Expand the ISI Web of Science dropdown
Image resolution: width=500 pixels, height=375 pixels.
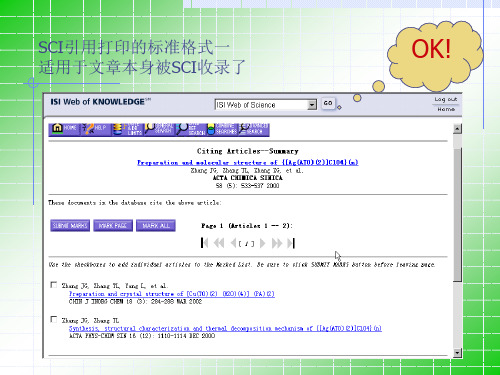coord(312,105)
